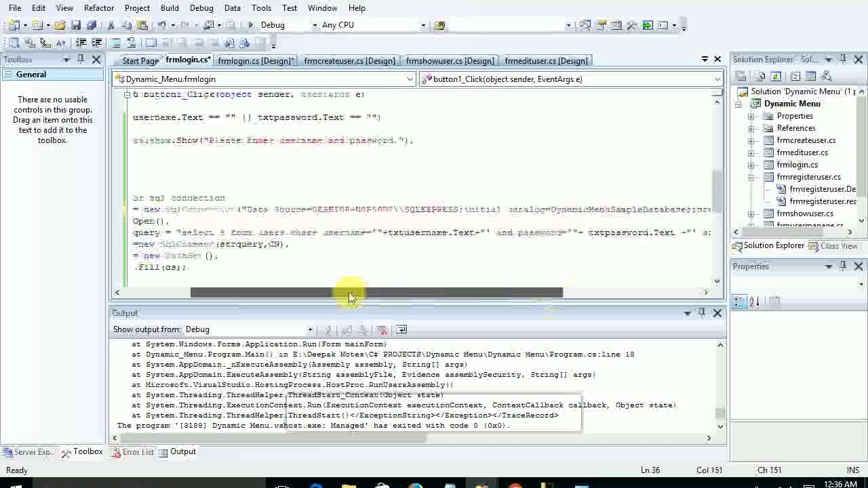868x488 pixels.
Task: Open the Debug configuration dropdown
Action: click(x=314, y=25)
